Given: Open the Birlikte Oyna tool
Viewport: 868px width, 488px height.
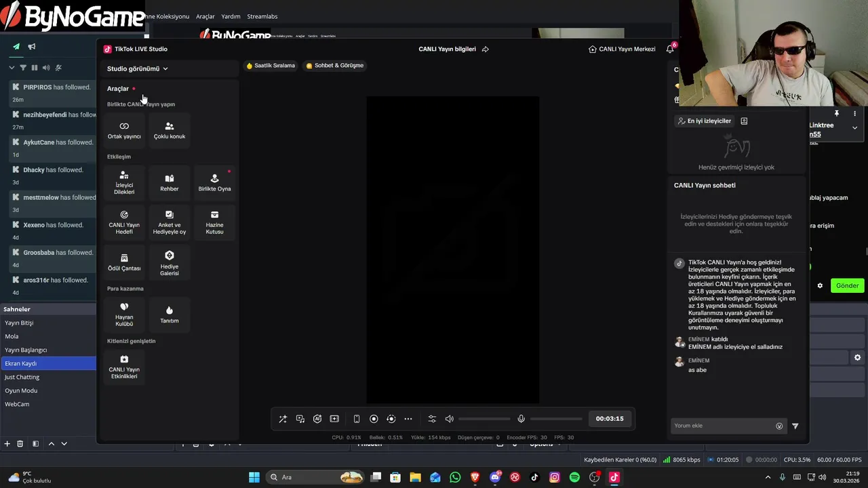Looking at the screenshot, I should [x=214, y=183].
